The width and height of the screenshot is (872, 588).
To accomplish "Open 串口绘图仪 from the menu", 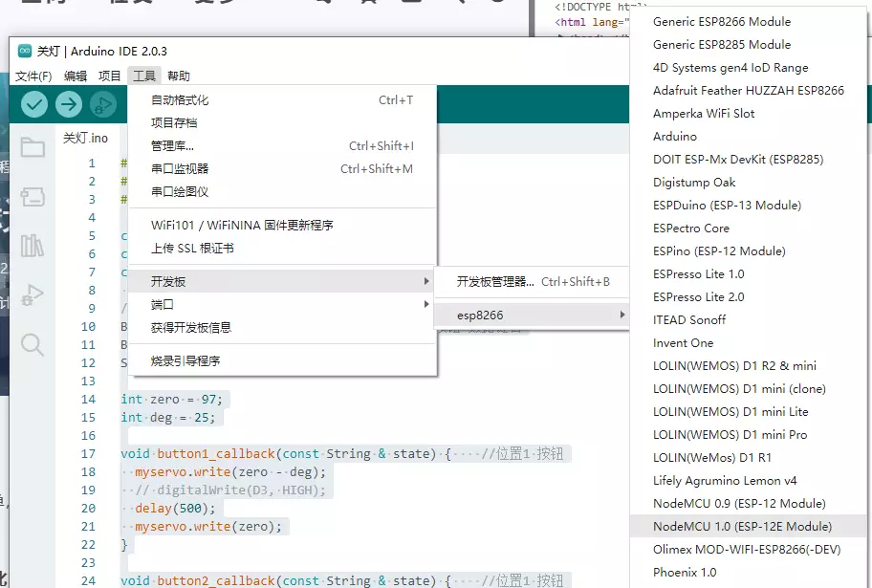I will [282, 191].
